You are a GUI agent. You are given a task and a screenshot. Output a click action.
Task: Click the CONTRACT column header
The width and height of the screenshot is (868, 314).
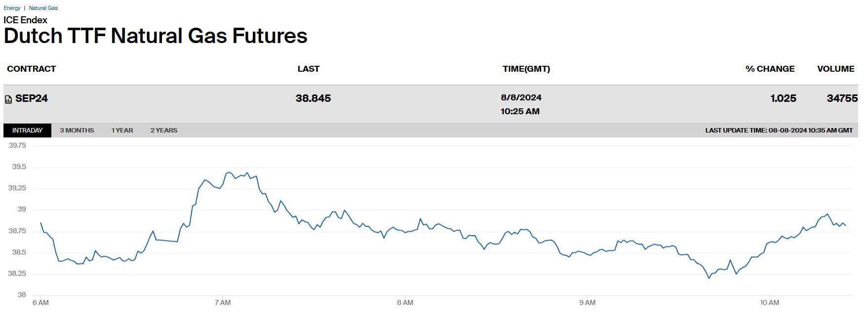[x=32, y=69]
